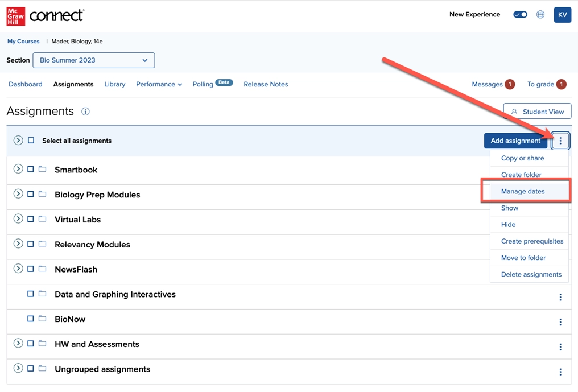Image resolution: width=578 pixels, height=392 pixels.
Task: Check the BioNow checkbox
Action: tap(31, 318)
